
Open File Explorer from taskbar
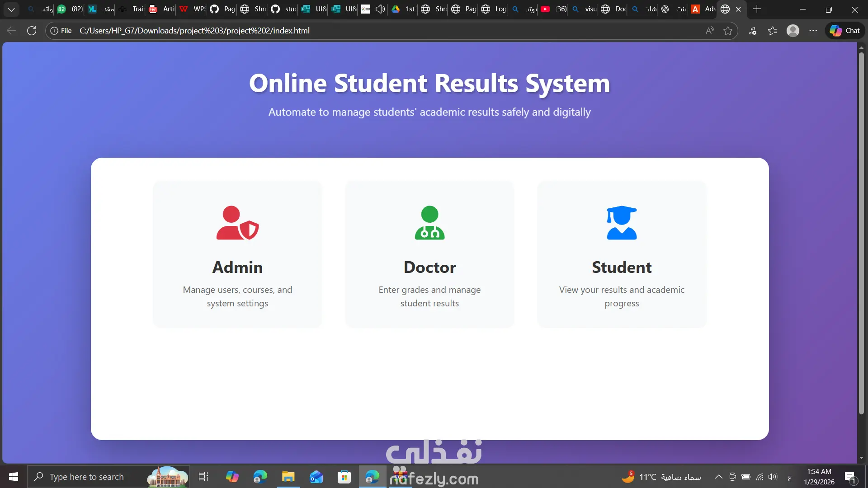pyautogui.click(x=288, y=477)
